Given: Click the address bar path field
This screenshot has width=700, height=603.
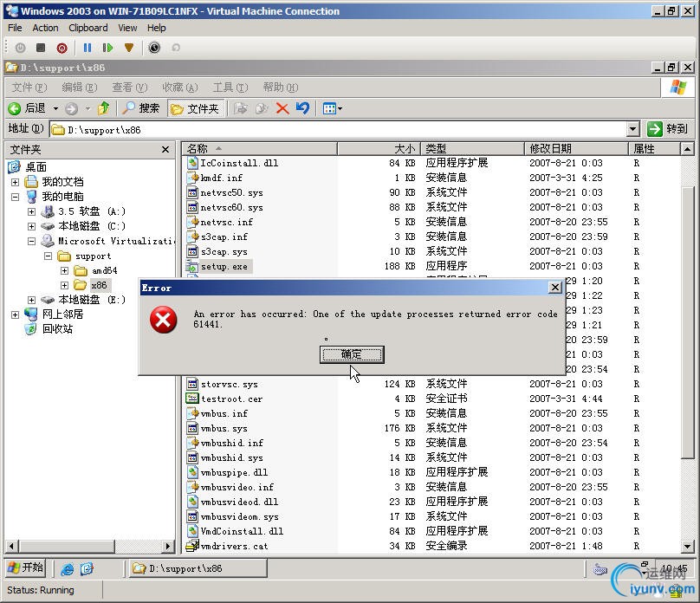Looking at the screenshot, I should [x=339, y=129].
